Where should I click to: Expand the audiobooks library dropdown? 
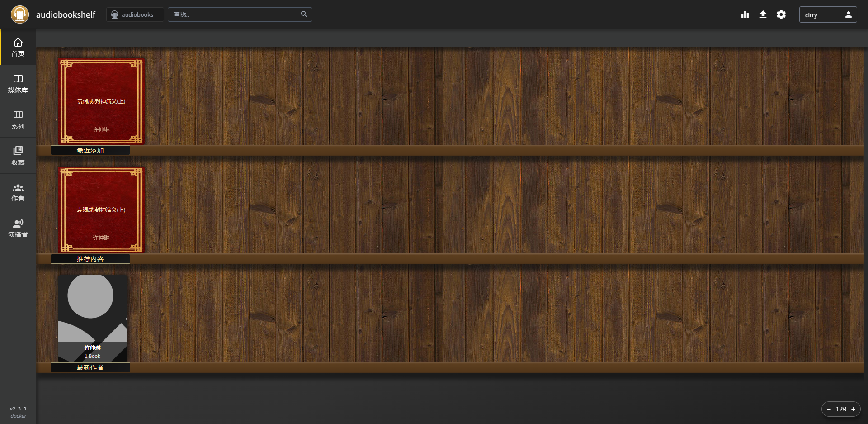pyautogui.click(x=135, y=14)
